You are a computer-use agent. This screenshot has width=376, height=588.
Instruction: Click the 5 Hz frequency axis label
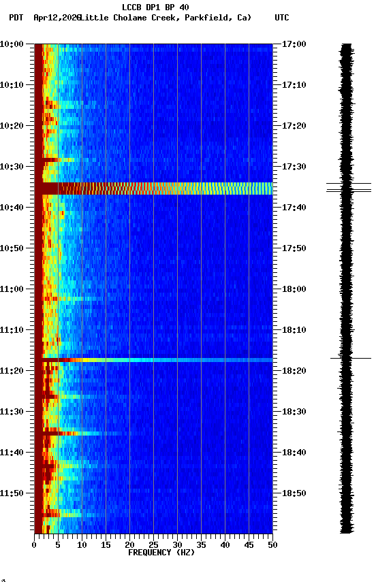(x=58, y=545)
